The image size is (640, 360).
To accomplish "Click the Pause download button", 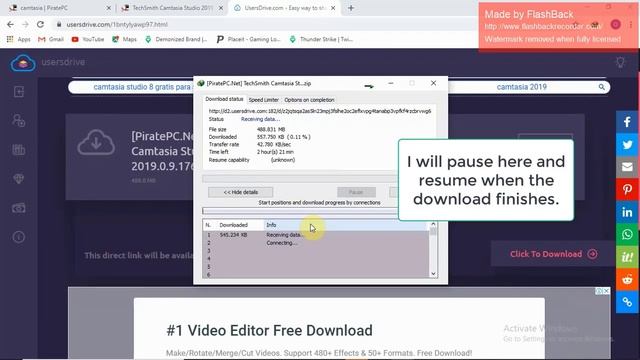I will (x=356, y=192).
